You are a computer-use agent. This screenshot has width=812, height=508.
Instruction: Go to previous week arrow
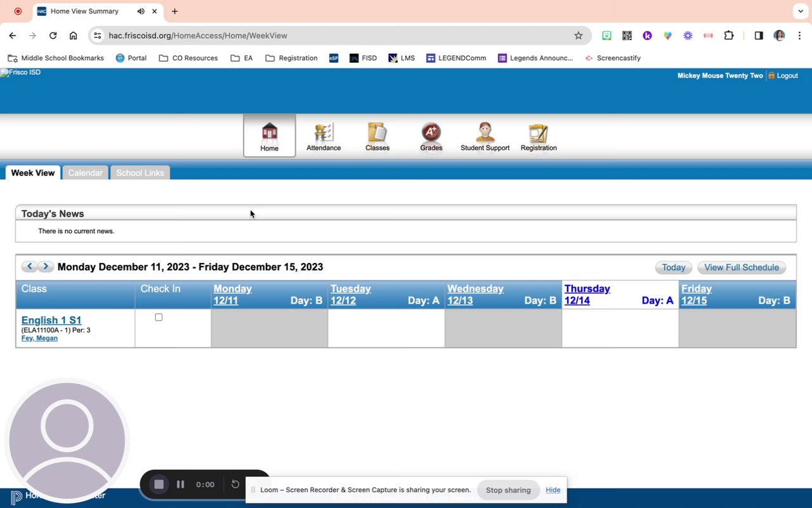30,267
